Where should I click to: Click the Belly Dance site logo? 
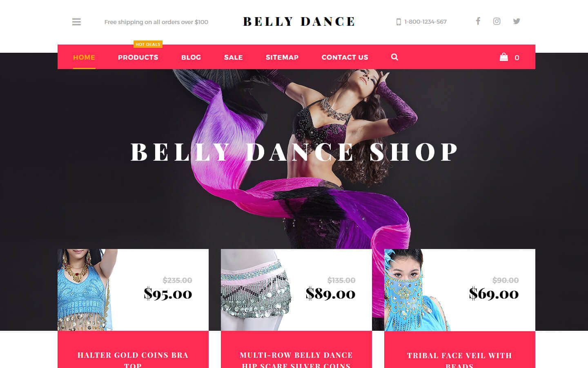click(299, 22)
